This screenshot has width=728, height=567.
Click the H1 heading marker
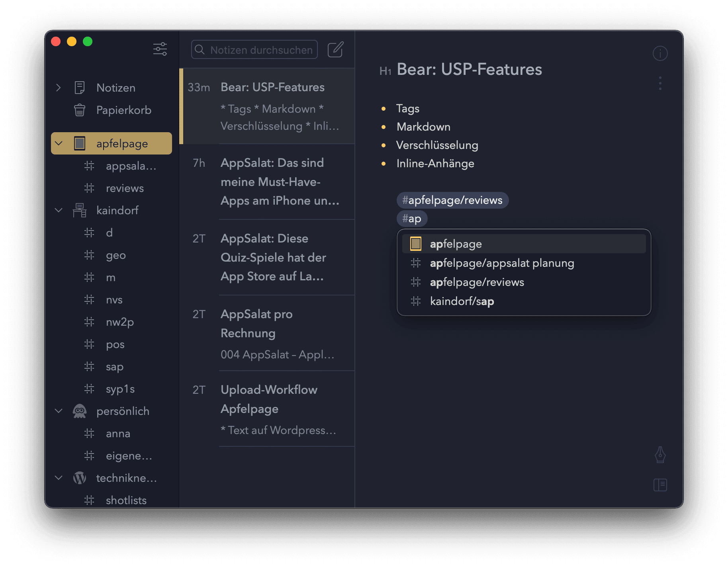[385, 71]
